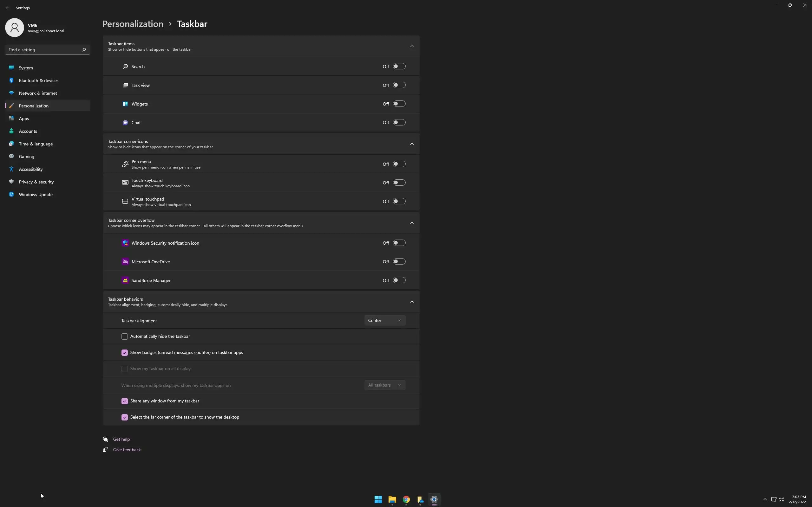This screenshot has width=812, height=507.
Task: Turn on the Widgets toggle
Action: [399, 104]
